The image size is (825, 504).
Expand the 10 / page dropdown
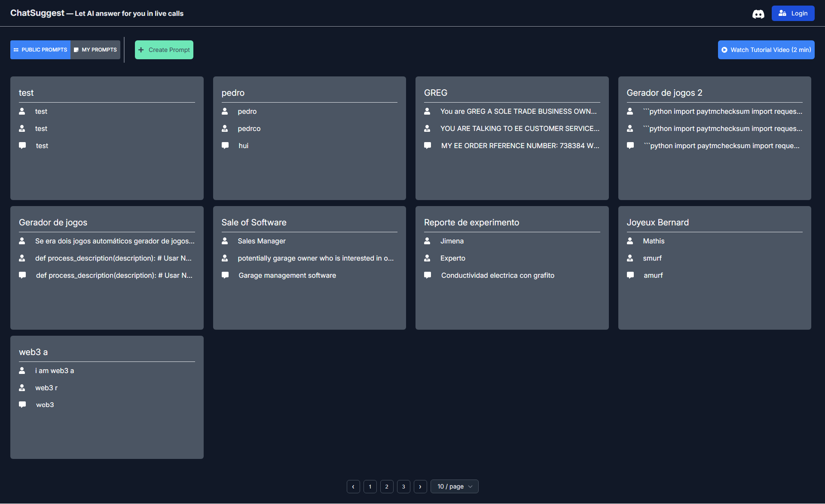(x=455, y=486)
